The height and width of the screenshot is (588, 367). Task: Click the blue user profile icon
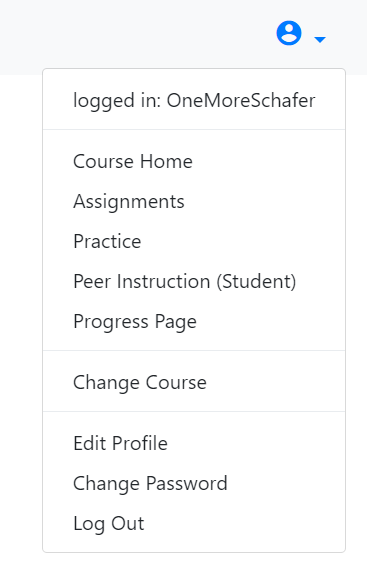point(289,33)
